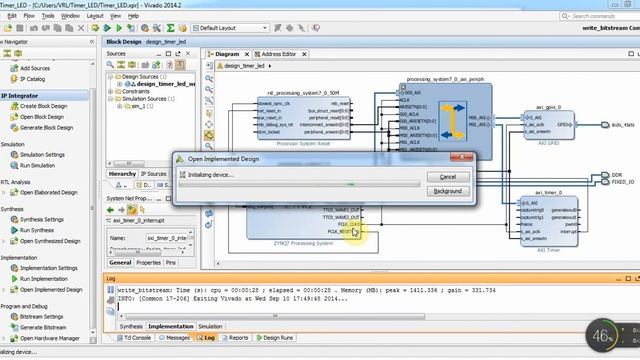Screen dimensions: 640x360
Task: Switch to IP Sources tab
Action: (153, 173)
